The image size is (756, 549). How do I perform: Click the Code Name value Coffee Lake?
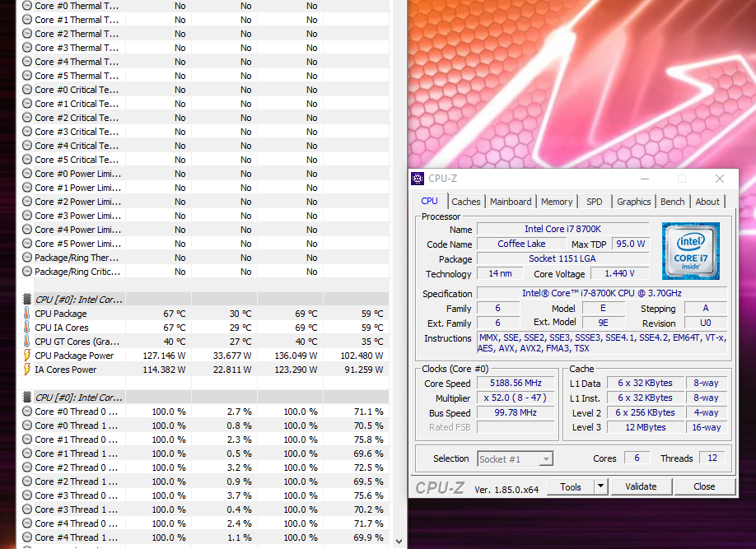[521, 244]
